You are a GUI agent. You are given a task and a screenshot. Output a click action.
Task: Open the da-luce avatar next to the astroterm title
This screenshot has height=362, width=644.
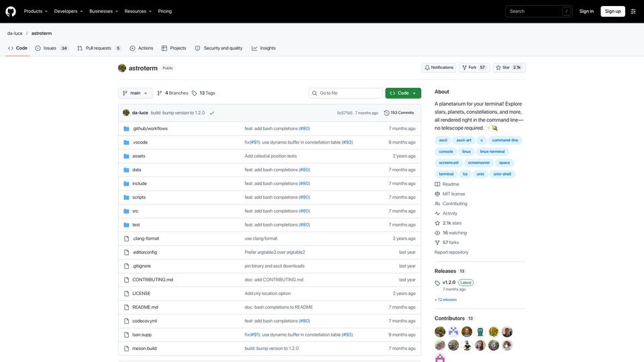(x=122, y=68)
